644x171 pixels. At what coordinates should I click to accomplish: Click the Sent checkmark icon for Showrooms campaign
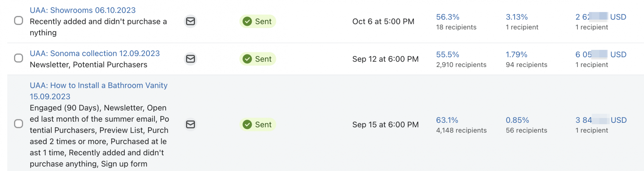247,22
